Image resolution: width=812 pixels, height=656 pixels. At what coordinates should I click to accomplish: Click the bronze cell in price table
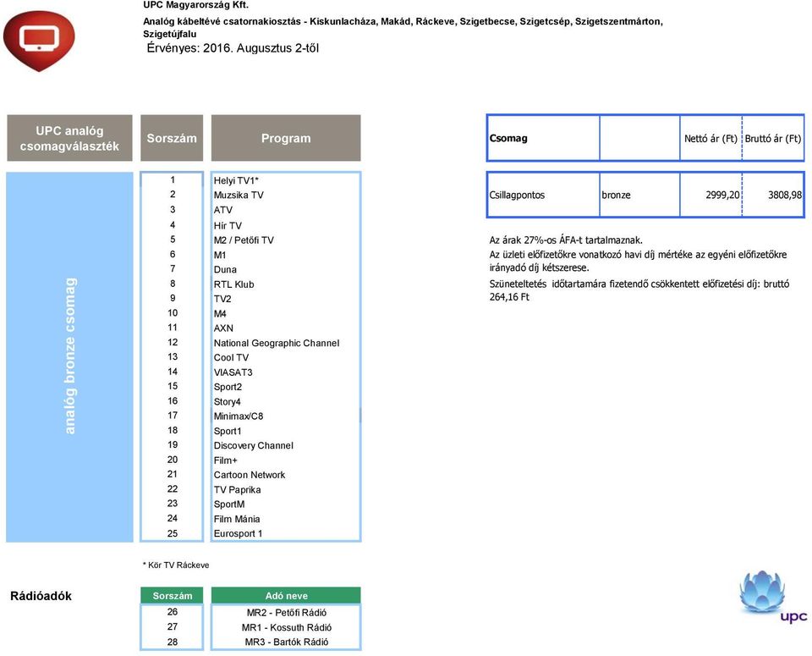[x=639, y=195]
